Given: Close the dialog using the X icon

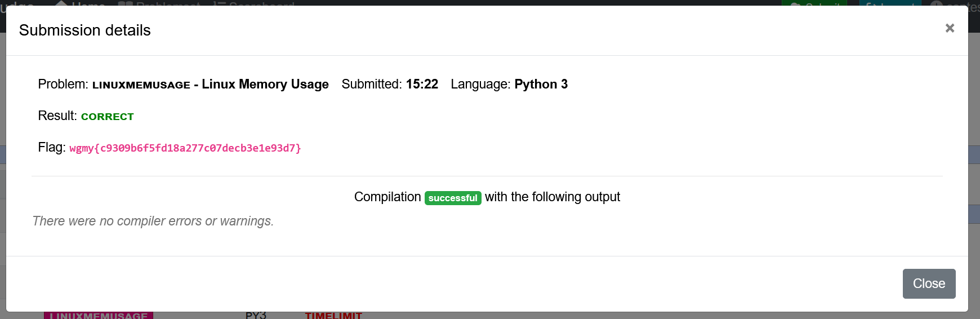Looking at the screenshot, I should point(950,28).
